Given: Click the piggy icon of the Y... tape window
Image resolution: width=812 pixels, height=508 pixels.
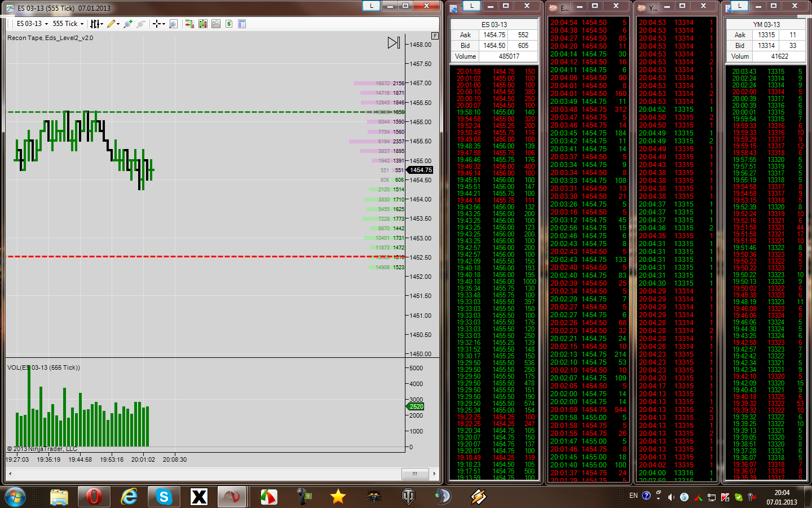Looking at the screenshot, I should pos(641,8).
